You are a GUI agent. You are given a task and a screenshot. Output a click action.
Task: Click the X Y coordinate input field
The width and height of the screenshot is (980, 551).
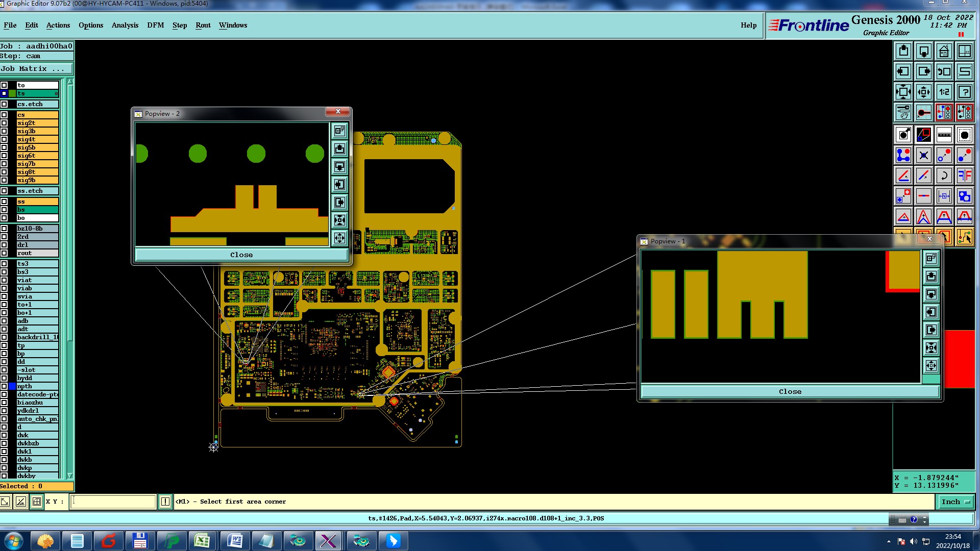pyautogui.click(x=113, y=502)
